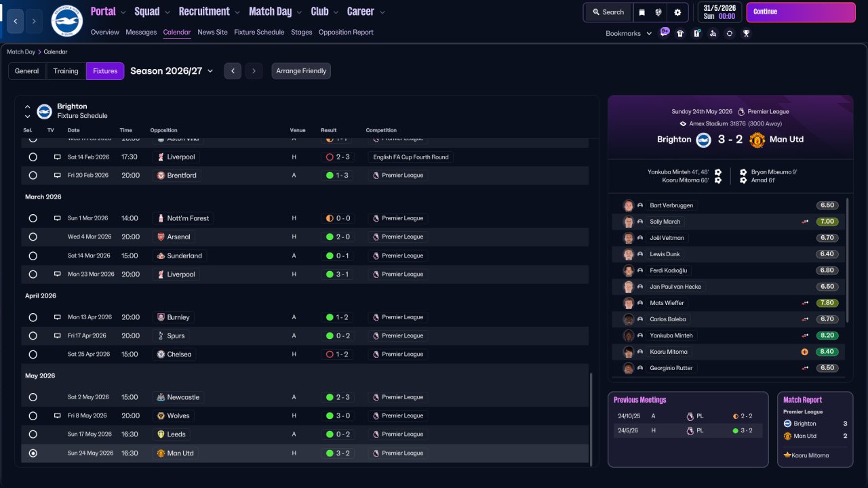868x488 pixels.
Task: Click the Brighton badge beside Fixture Schedule
Action: point(44,111)
